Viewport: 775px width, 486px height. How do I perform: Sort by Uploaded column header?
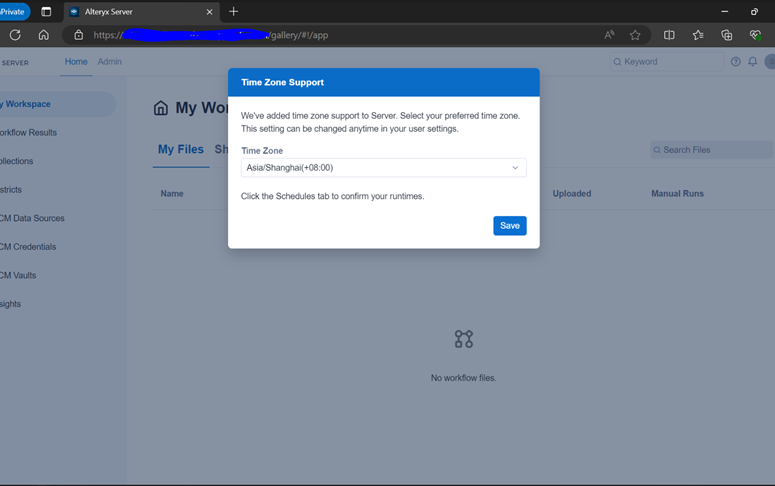point(572,194)
